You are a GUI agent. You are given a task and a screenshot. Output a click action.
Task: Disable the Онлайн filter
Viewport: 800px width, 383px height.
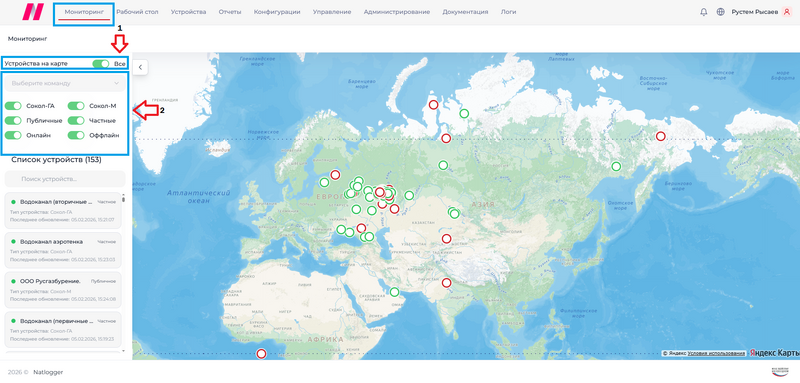coord(13,135)
